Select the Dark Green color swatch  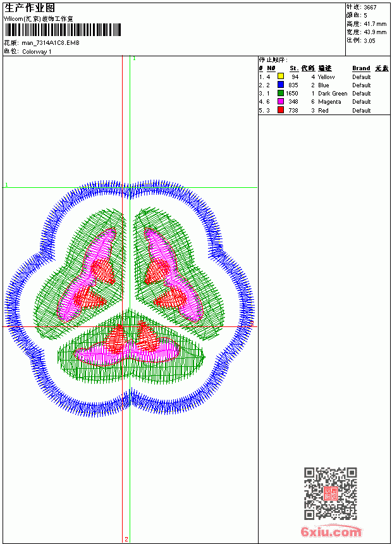pos(281,93)
